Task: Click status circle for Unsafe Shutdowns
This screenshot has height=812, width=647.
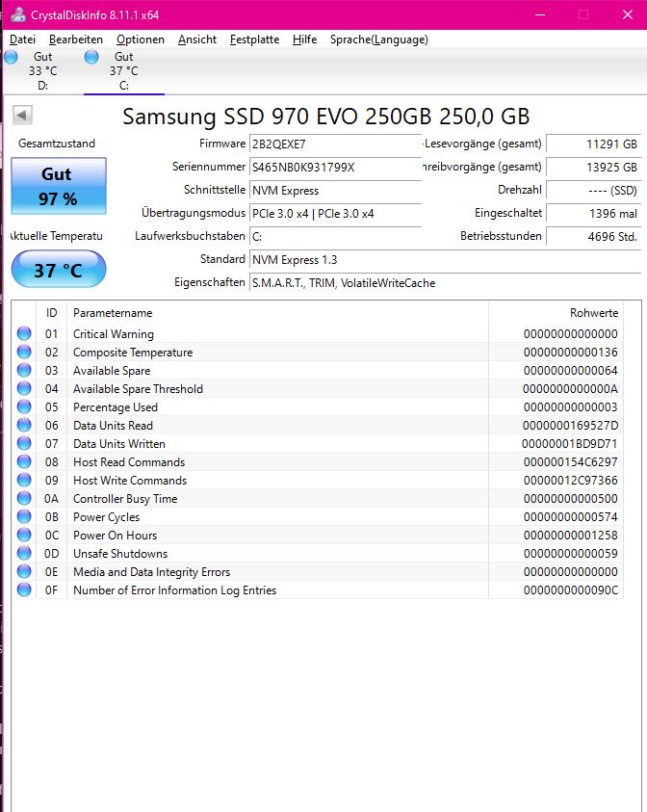Action: pyautogui.click(x=24, y=553)
